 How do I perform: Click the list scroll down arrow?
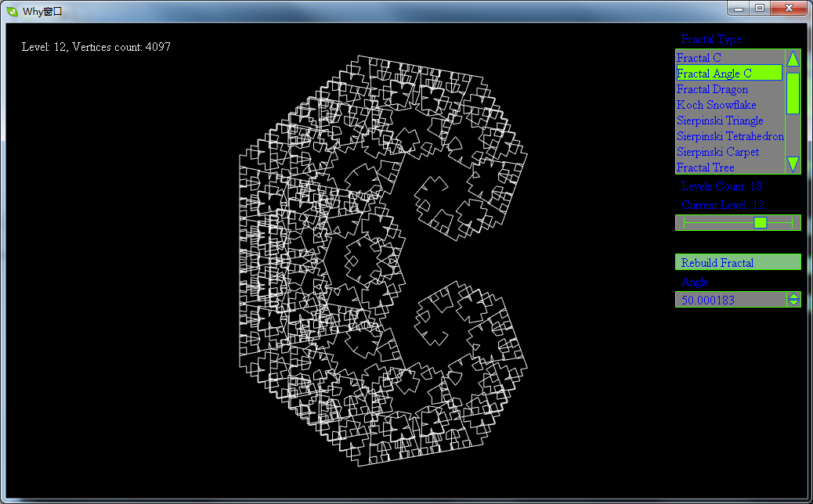[793, 164]
